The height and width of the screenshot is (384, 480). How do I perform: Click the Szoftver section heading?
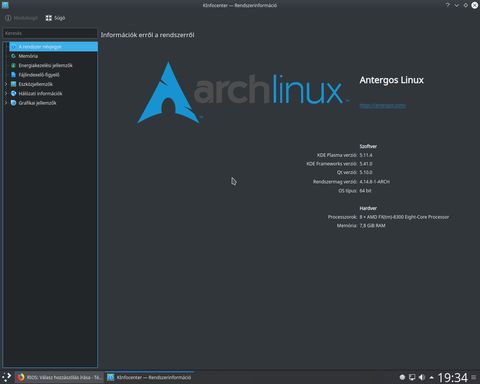[x=368, y=146]
